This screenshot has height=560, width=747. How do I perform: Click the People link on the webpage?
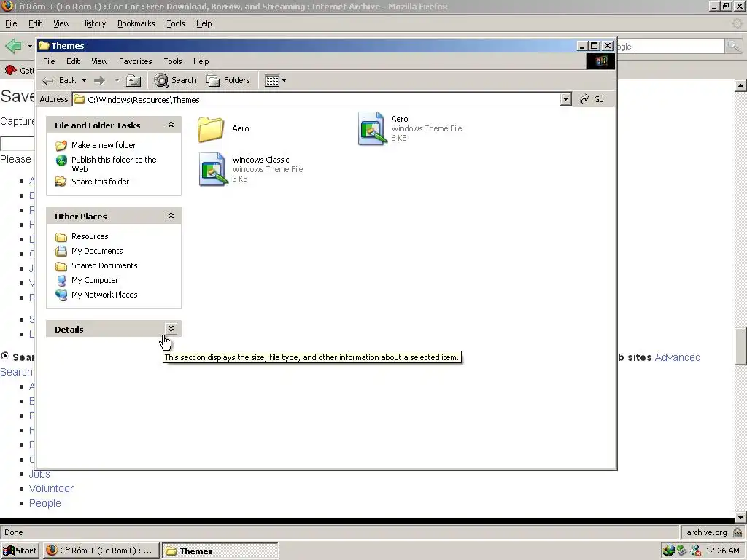44,503
